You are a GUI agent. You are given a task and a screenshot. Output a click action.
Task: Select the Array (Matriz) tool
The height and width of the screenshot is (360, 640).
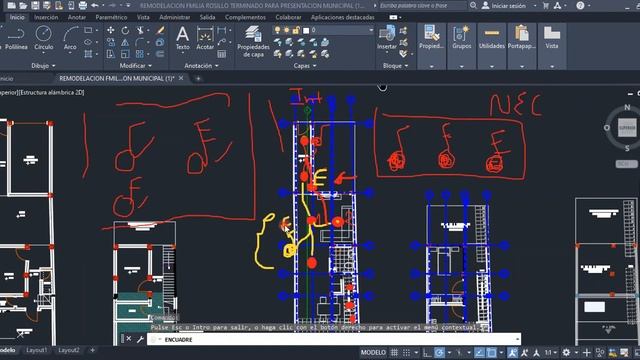[140, 54]
